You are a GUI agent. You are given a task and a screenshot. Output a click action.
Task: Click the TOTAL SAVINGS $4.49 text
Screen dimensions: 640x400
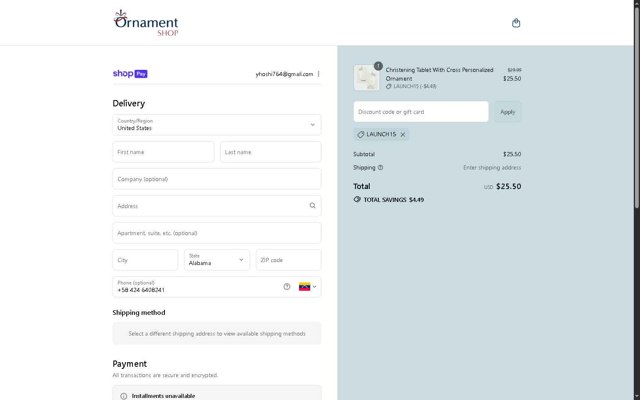(393, 200)
